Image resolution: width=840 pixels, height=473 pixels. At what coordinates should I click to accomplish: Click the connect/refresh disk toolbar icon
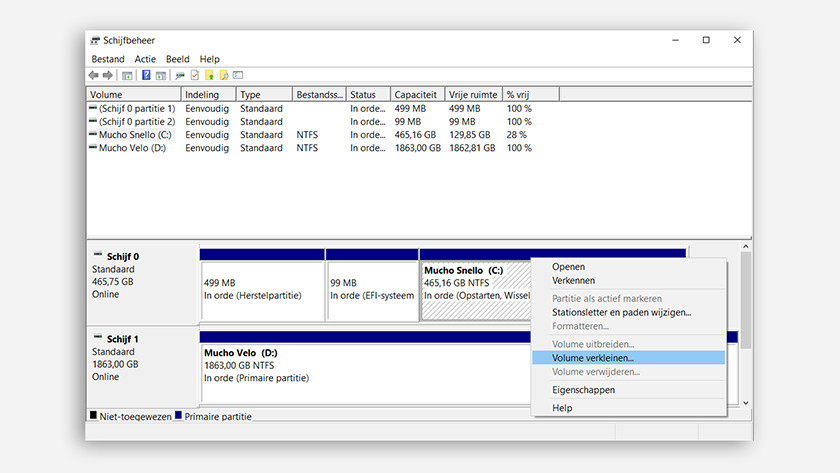coord(180,76)
